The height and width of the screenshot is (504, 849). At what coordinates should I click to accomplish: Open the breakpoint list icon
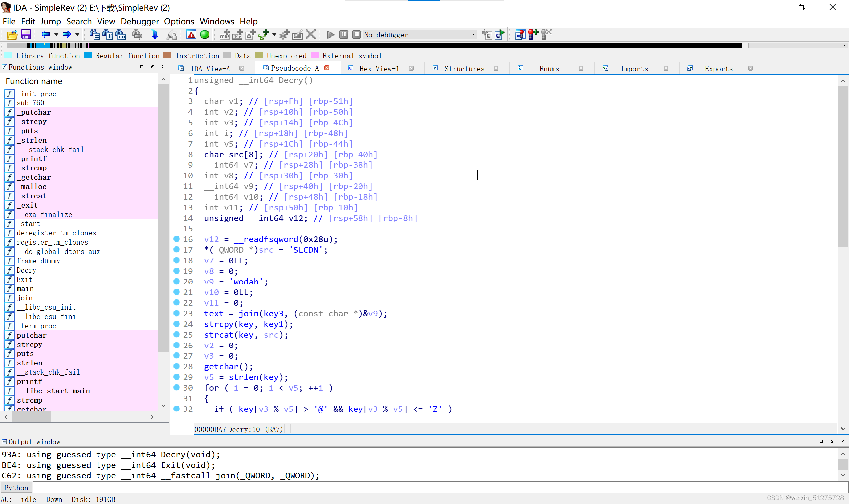pyautogui.click(x=520, y=34)
